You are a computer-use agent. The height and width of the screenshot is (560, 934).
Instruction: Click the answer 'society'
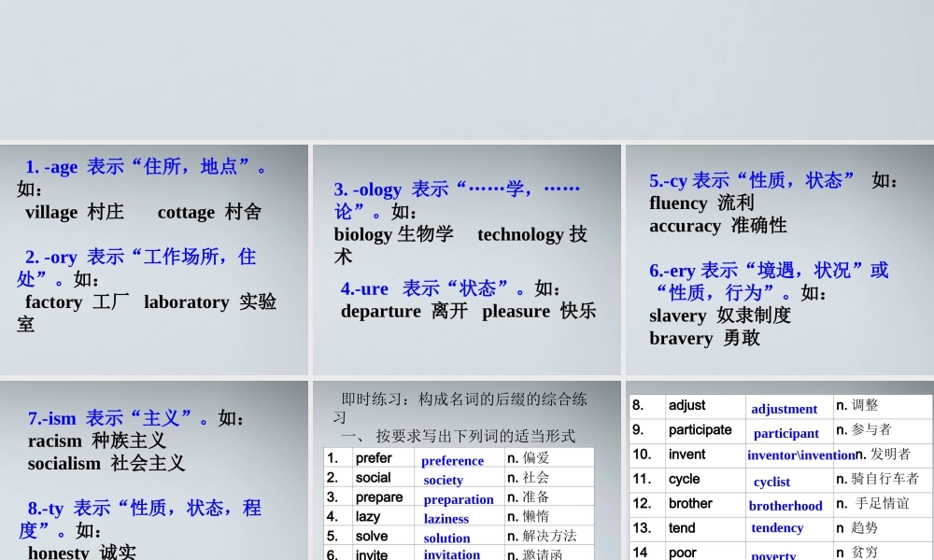point(443,481)
